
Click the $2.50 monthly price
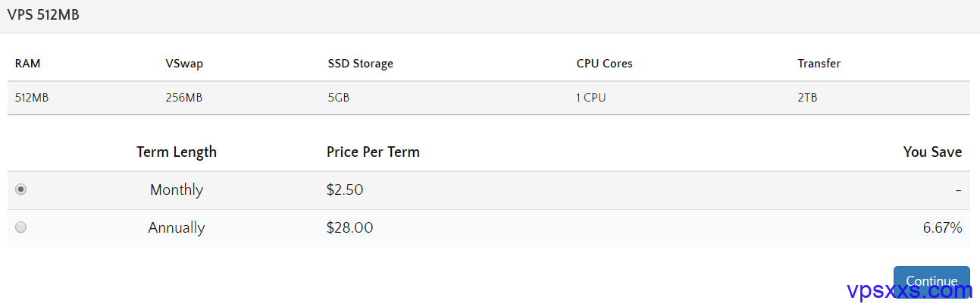pyautogui.click(x=345, y=190)
